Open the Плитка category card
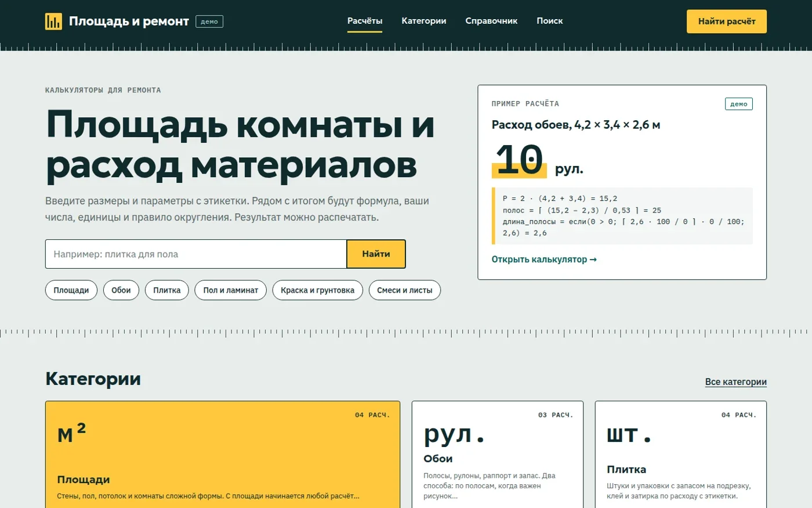Screen dimensions: 812x508 (x=681, y=455)
